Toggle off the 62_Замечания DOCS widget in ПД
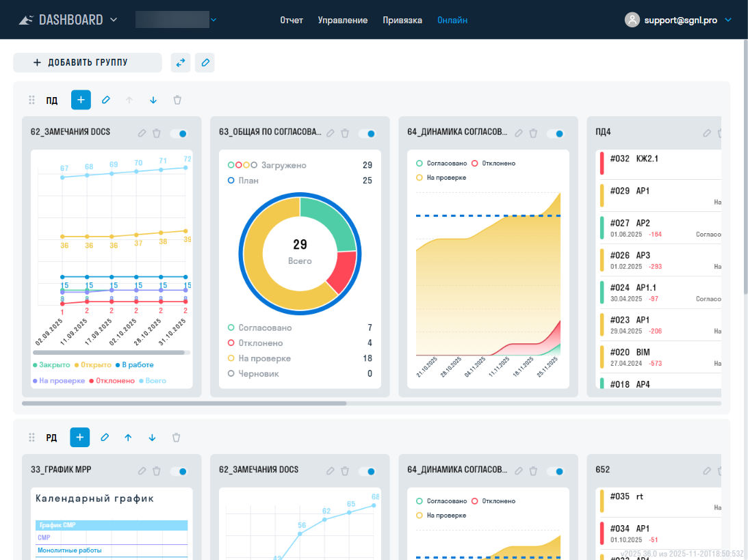The width and height of the screenshot is (748, 560). pos(179,133)
